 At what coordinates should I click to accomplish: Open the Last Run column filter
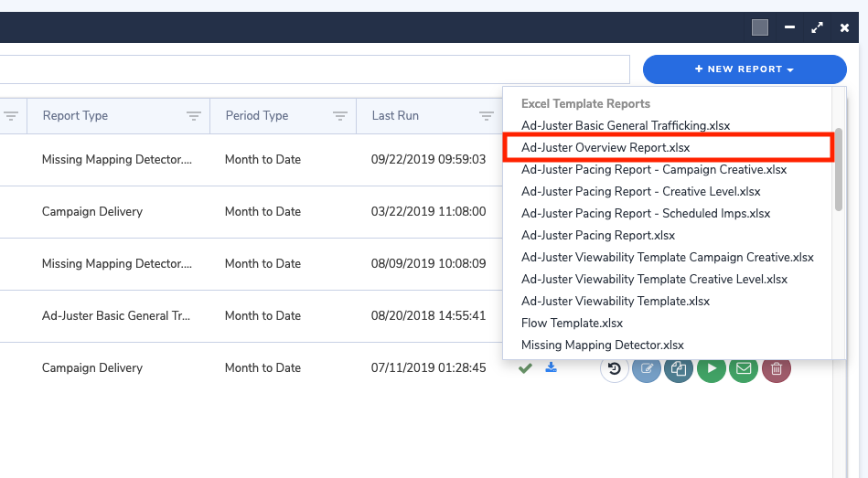coord(486,116)
